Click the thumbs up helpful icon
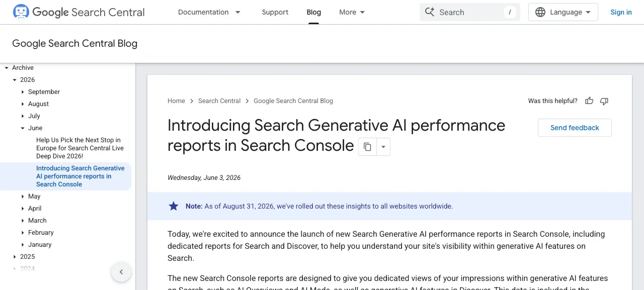Image resolution: width=644 pixels, height=290 pixels. pos(589,101)
